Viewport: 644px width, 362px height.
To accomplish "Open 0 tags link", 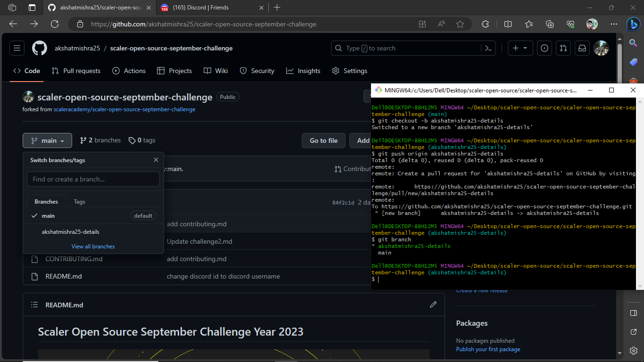I will [x=142, y=140].
